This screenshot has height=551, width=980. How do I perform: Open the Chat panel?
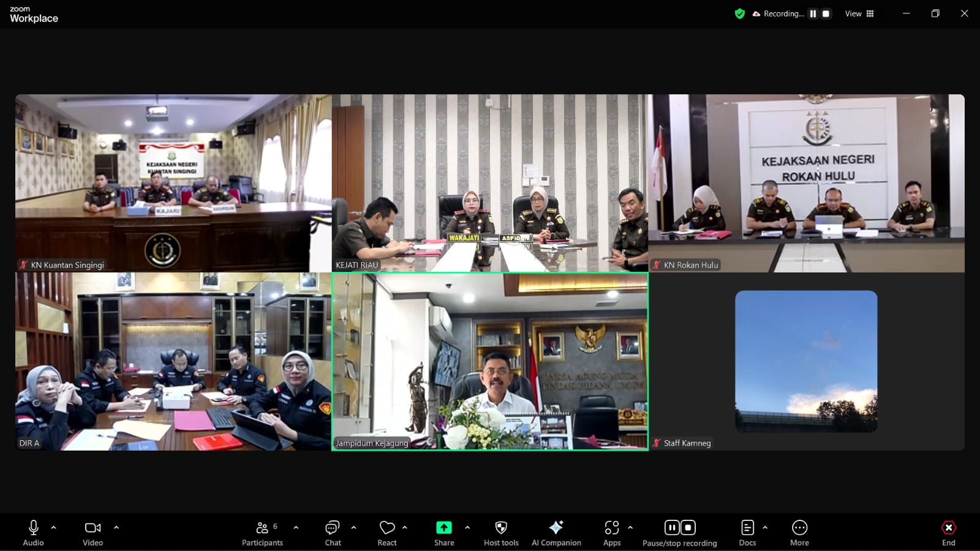click(x=333, y=528)
